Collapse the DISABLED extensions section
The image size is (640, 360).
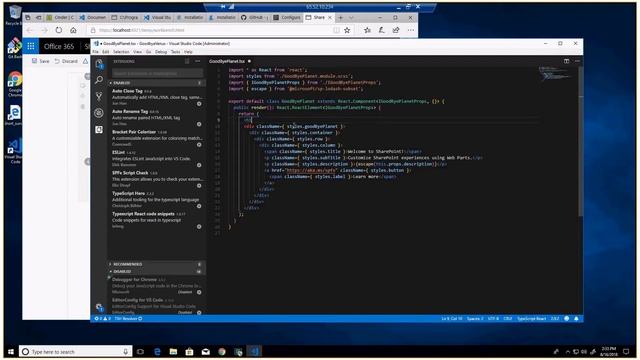[157, 271]
